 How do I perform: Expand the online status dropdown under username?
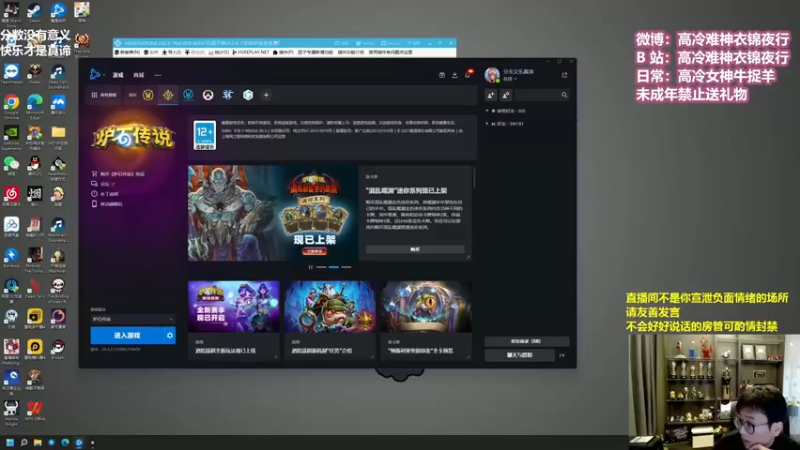pyautogui.click(x=510, y=79)
